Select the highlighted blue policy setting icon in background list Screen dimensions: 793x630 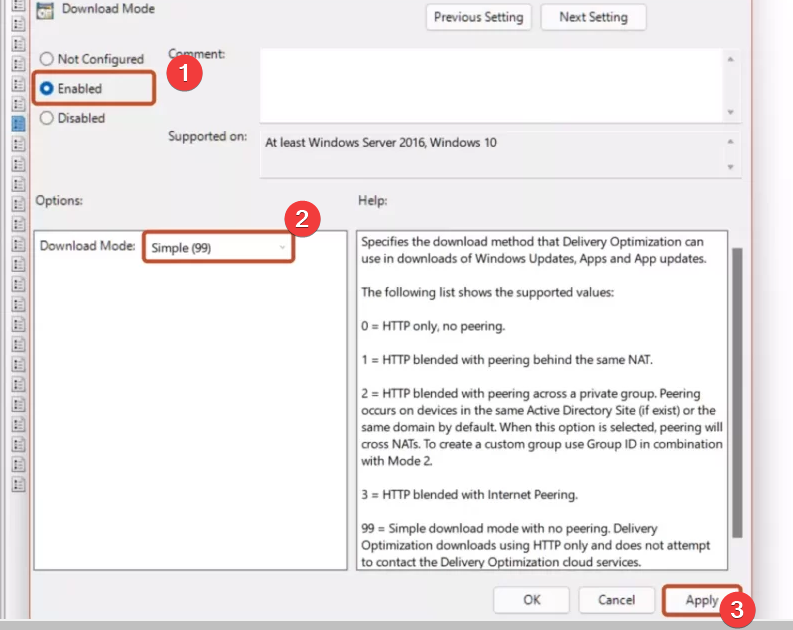(18, 123)
